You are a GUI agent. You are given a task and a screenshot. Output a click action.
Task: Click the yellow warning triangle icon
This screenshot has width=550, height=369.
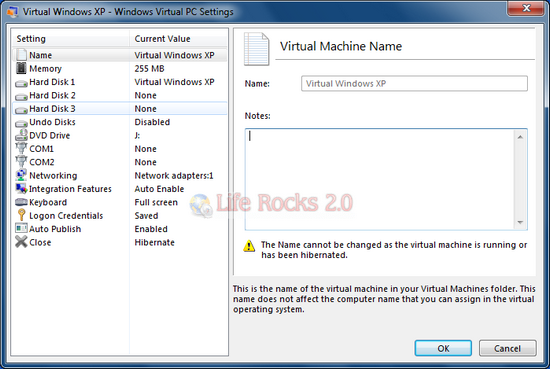pyautogui.click(x=249, y=246)
